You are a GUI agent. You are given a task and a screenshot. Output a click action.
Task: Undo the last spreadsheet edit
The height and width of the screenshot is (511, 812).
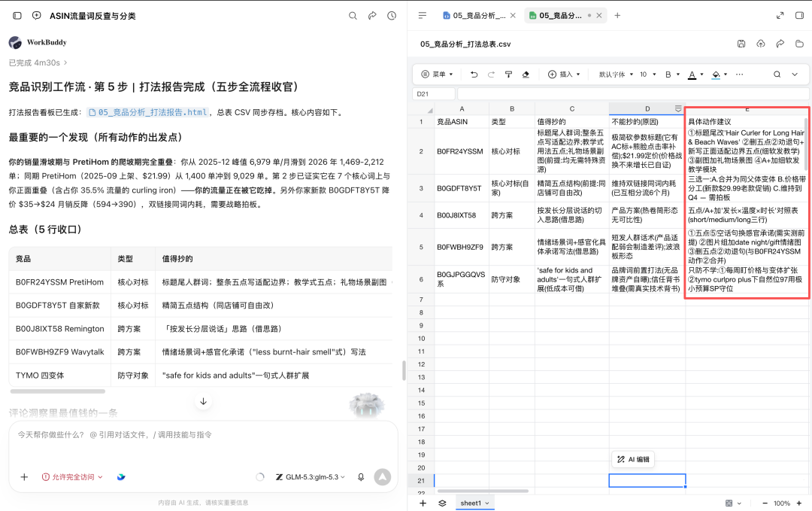474,75
